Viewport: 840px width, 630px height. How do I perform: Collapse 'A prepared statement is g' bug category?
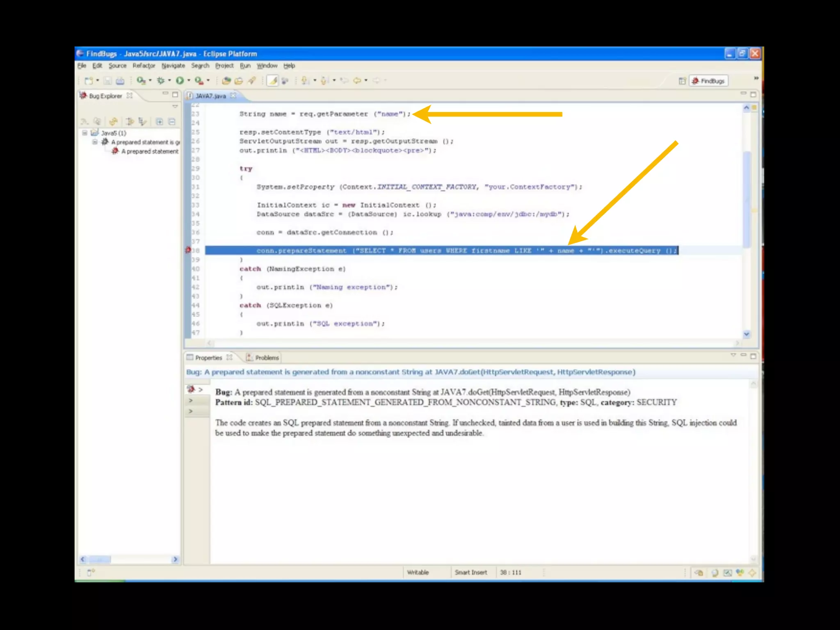[95, 142]
